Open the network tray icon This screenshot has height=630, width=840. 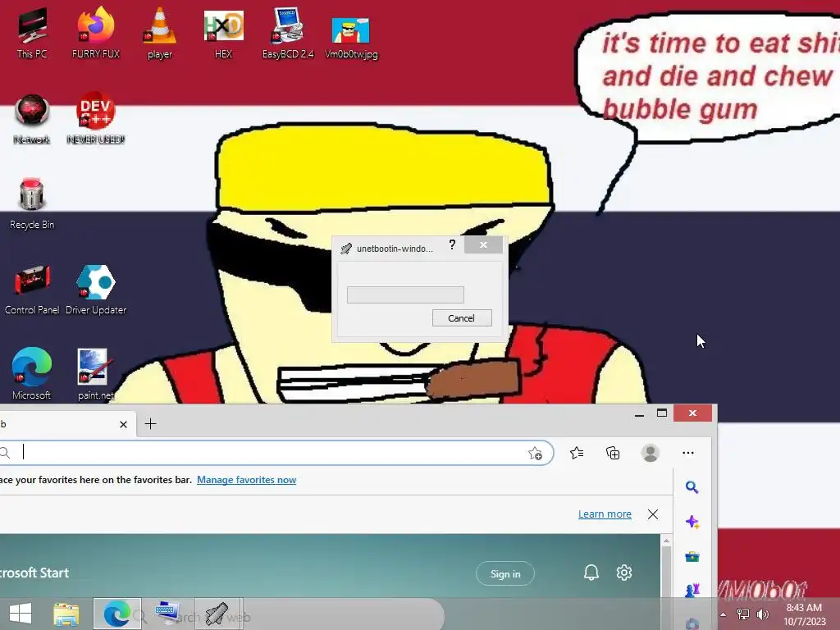pyautogui.click(x=743, y=614)
